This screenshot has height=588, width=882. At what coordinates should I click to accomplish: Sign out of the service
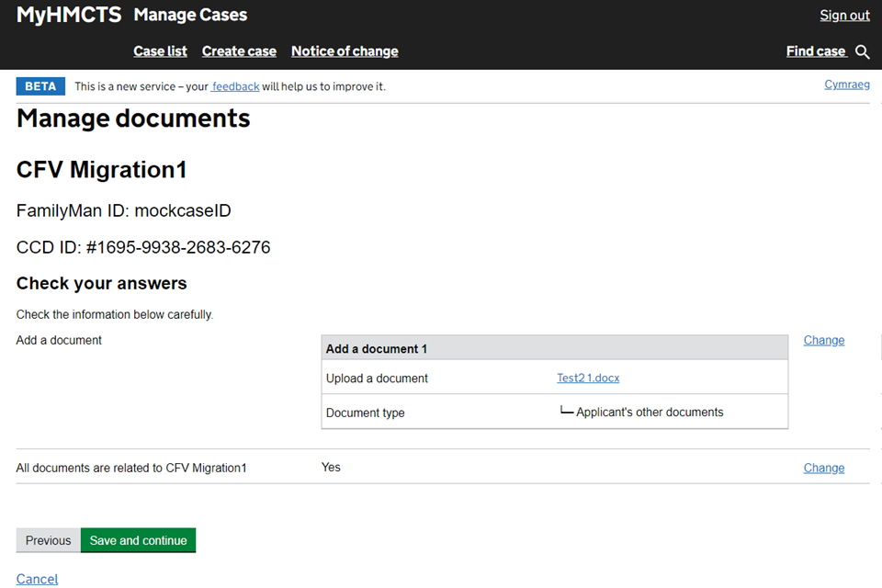click(x=844, y=15)
